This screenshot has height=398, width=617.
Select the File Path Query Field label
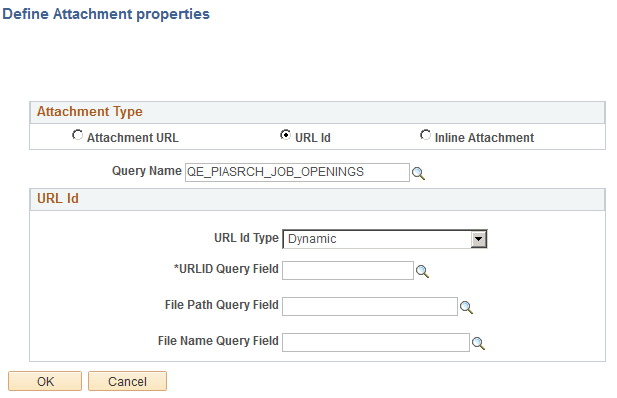click(x=222, y=305)
